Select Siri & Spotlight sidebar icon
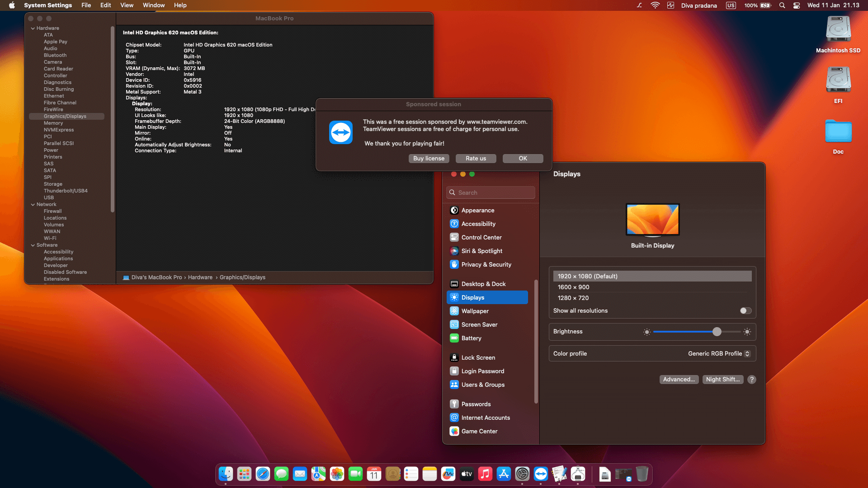Screen dimensions: 868x488 [x=454, y=251]
